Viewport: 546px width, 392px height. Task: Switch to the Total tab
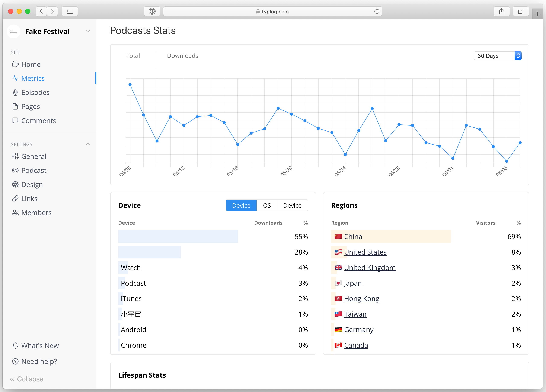point(133,55)
